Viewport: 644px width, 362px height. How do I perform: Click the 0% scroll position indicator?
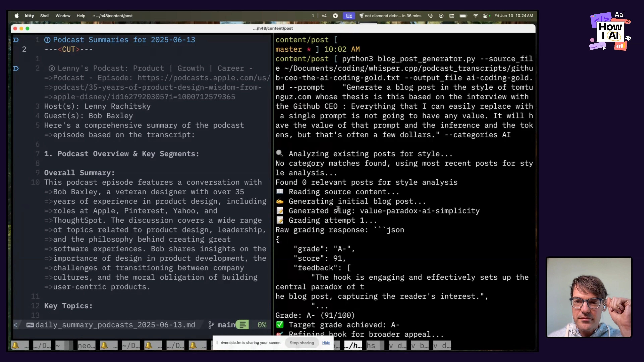coord(262,325)
